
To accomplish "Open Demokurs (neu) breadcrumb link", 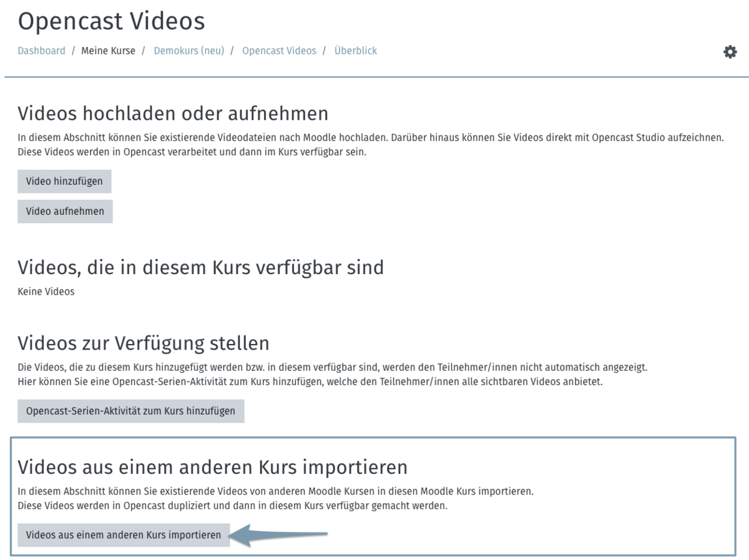I will click(189, 51).
